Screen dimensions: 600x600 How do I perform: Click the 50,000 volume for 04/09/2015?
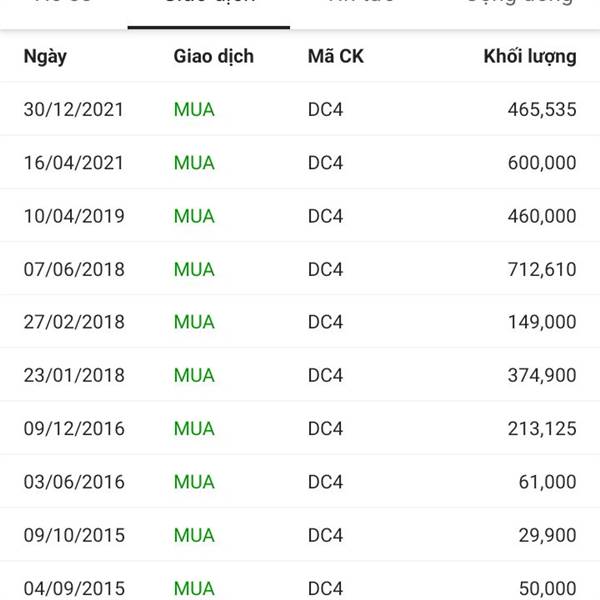pos(548,588)
